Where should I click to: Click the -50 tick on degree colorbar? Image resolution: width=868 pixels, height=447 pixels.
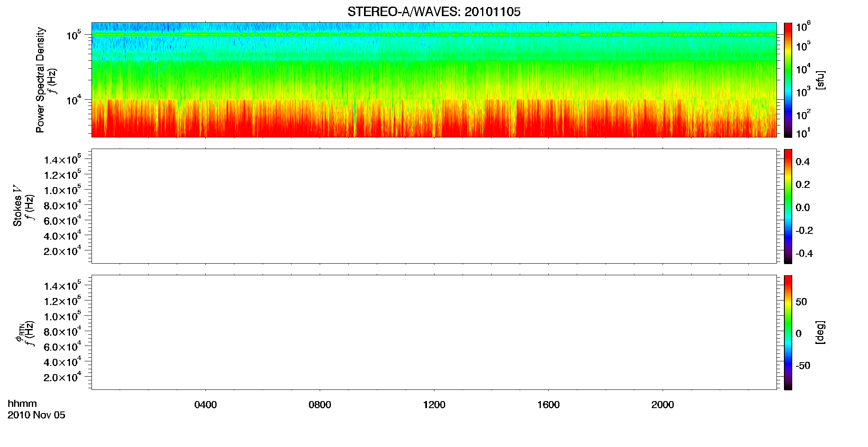pos(803,365)
